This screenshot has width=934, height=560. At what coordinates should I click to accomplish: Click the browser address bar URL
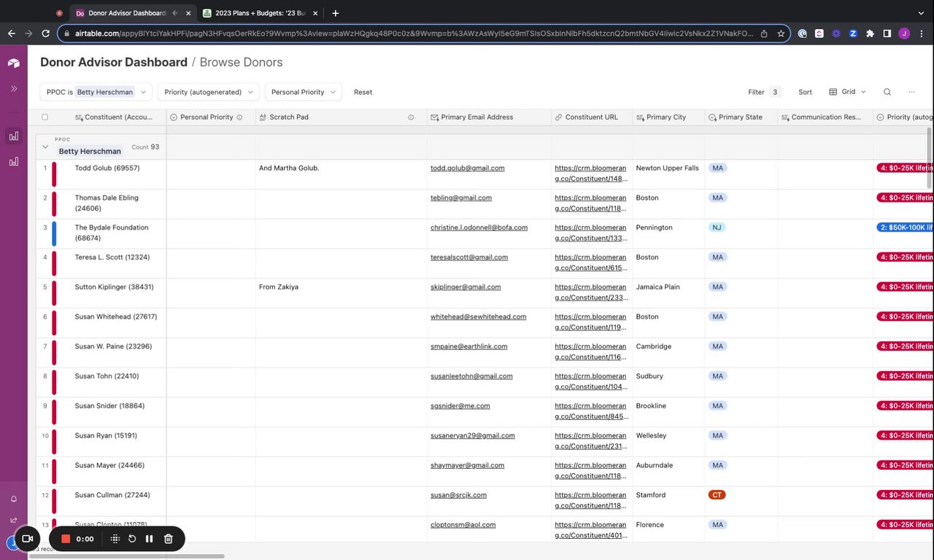point(414,34)
